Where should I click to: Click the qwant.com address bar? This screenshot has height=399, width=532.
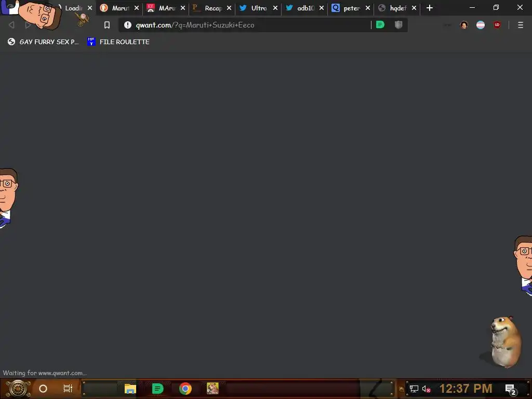[x=244, y=25]
